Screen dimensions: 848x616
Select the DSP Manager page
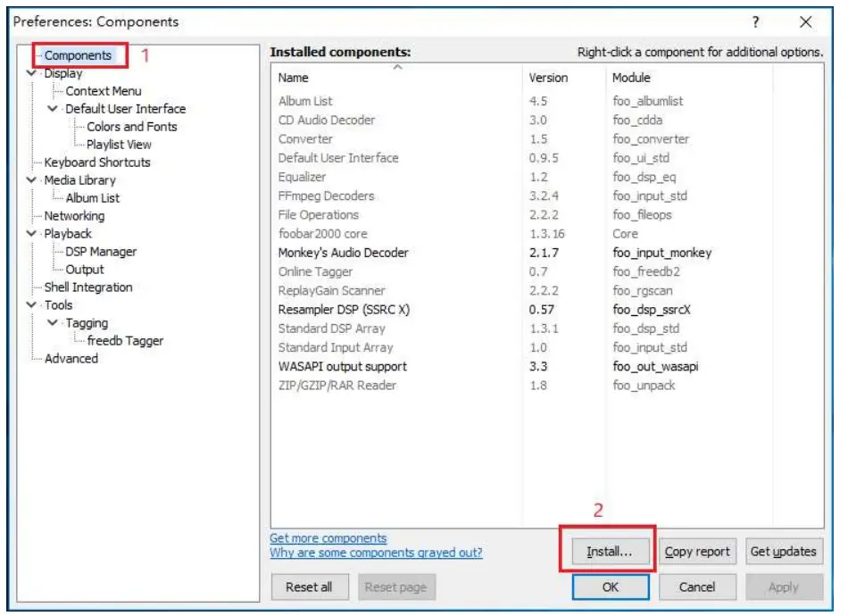click(x=101, y=252)
